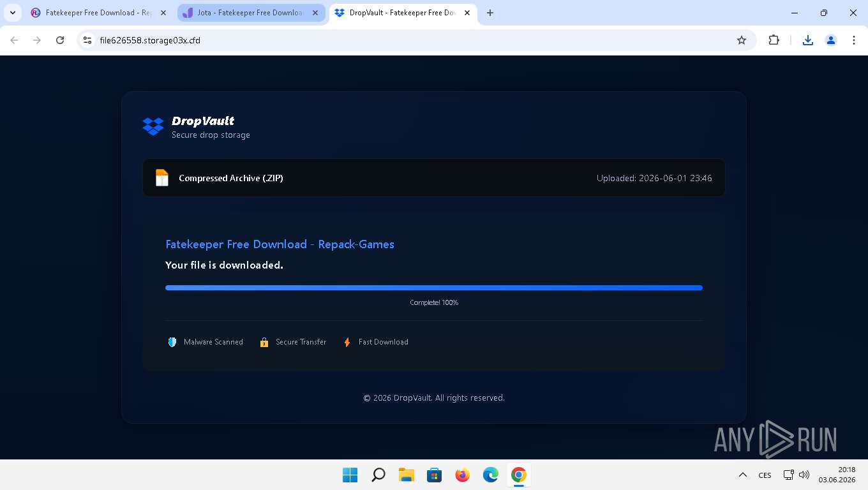Click the Secure Transfer label

point(301,342)
